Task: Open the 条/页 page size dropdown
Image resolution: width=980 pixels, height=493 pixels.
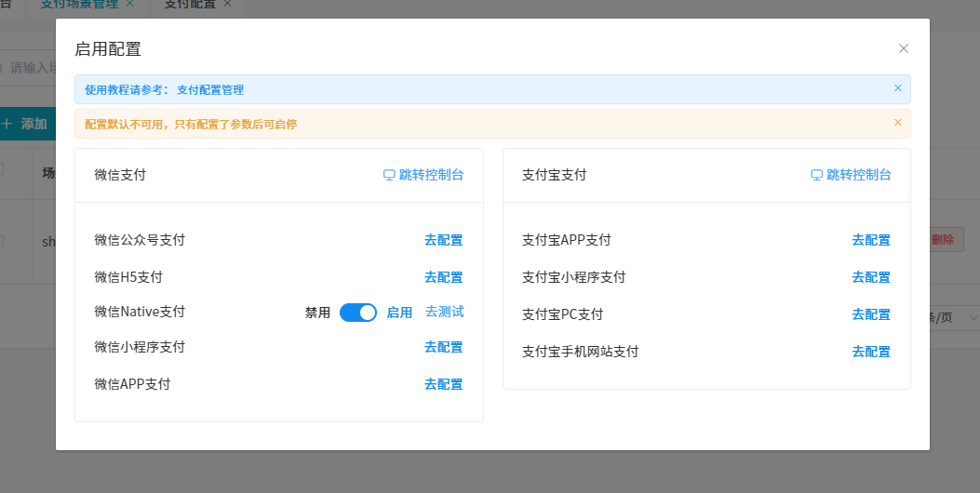Action: point(954,318)
